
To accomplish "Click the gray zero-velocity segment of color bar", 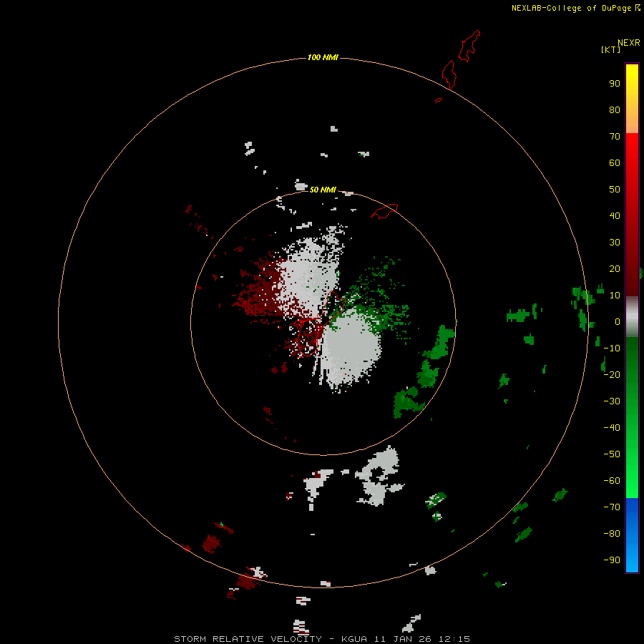I will [x=632, y=317].
